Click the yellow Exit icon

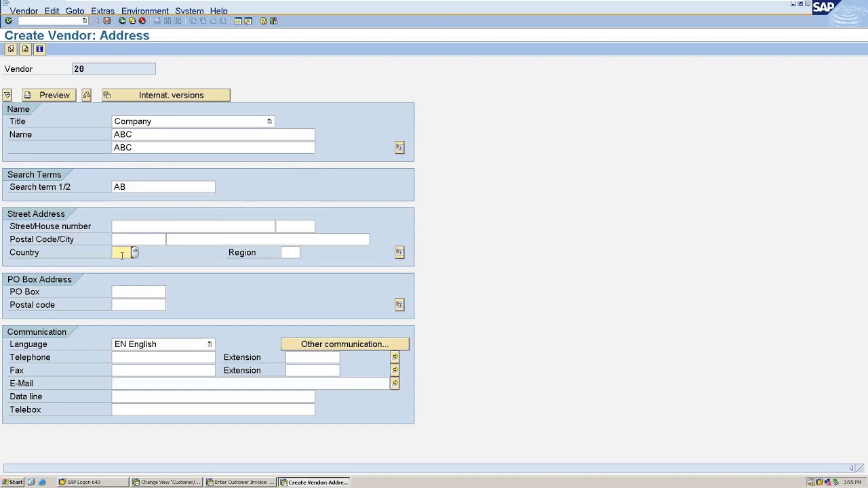click(x=132, y=21)
